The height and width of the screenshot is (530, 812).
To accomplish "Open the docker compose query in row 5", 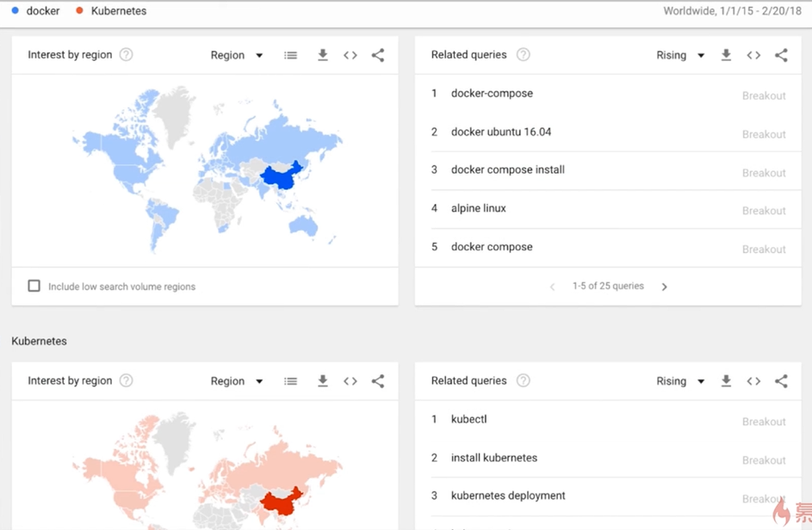I will point(492,247).
